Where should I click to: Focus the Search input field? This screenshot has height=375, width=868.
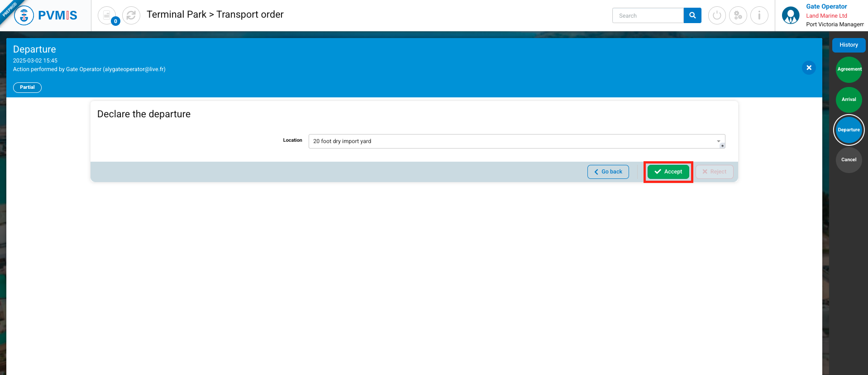(648, 15)
